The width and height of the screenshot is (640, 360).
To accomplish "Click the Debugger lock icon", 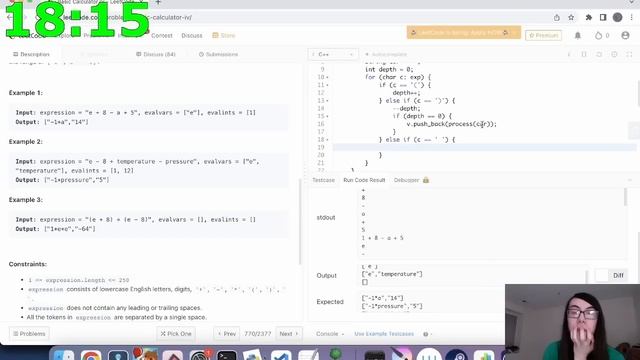I will [426, 180].
